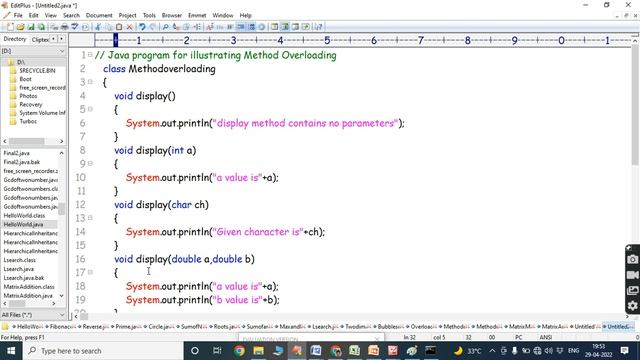This screenshot has height=360, width=640.
Task: Switch to the Cliptext side panel tab
Action: coord(40,39)
